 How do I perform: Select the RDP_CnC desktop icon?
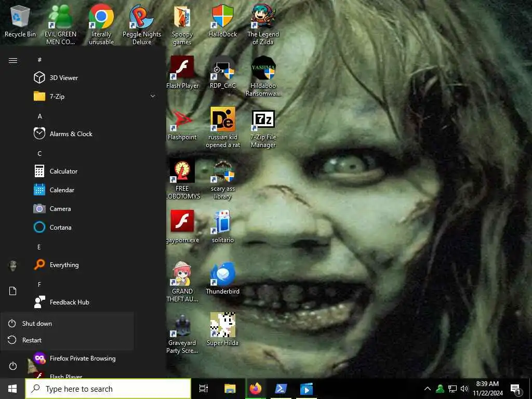pyautogui.click(x=222, y=72)
